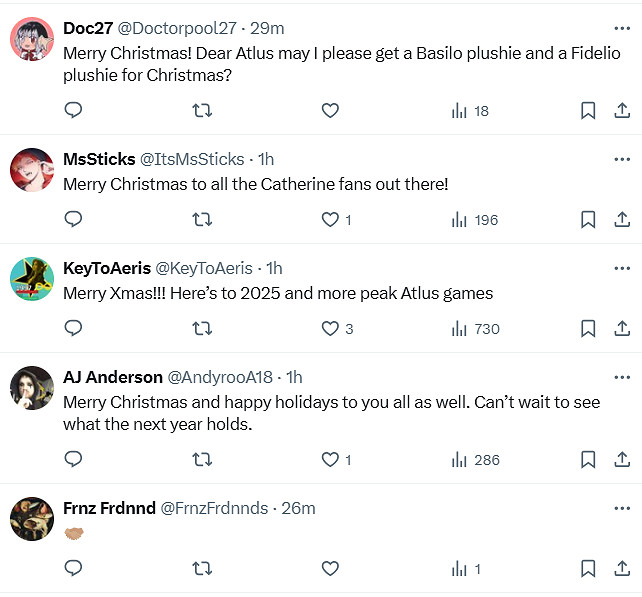Open more options for Doc27's tweet
Screen dimensions: 642x597
622,28
